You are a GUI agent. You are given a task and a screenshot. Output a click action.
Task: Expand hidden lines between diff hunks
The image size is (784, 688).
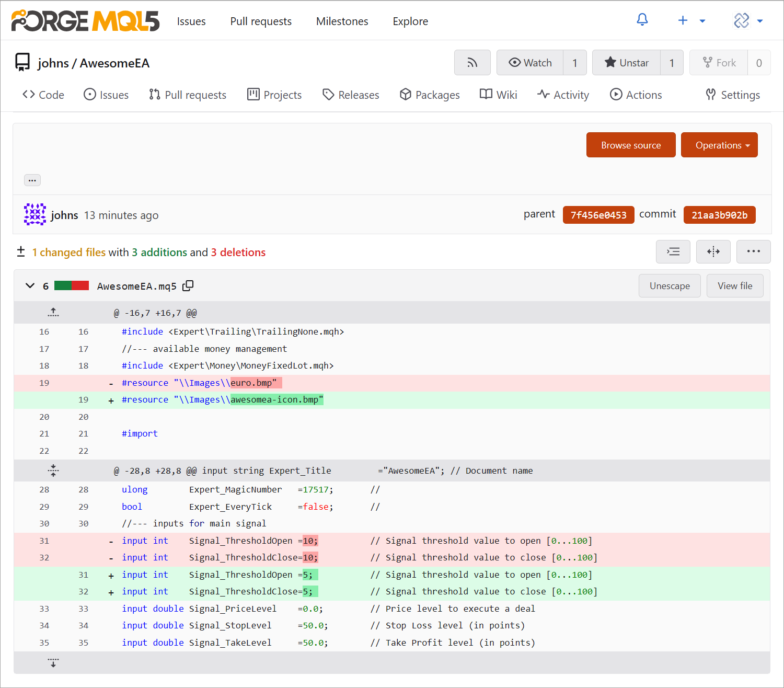pyautogui.click(x=53, y=471)
